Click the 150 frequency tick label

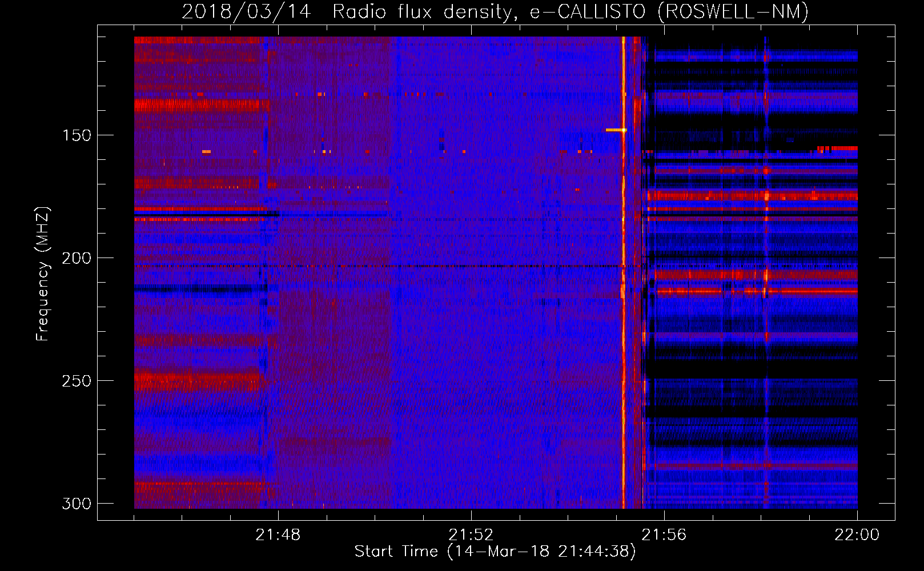click(77, 135)
